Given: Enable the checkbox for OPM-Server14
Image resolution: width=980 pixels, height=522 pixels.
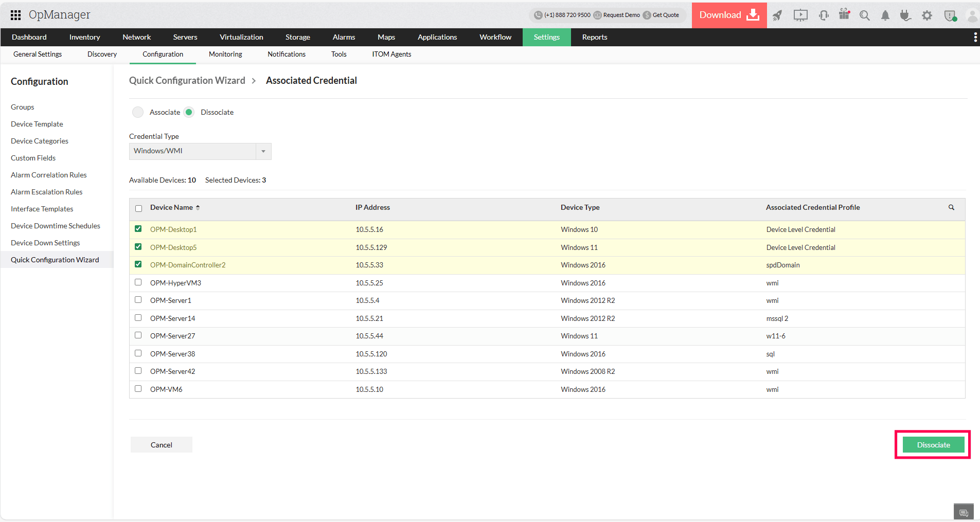Looking at the screenshot, I should pyautogui.click(x=138, y=317).
